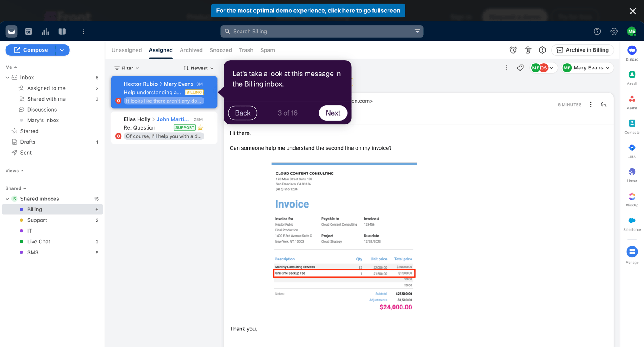Toggle star on Elias Holly conversation
644x347 pixels.
(x=201, y=127)
